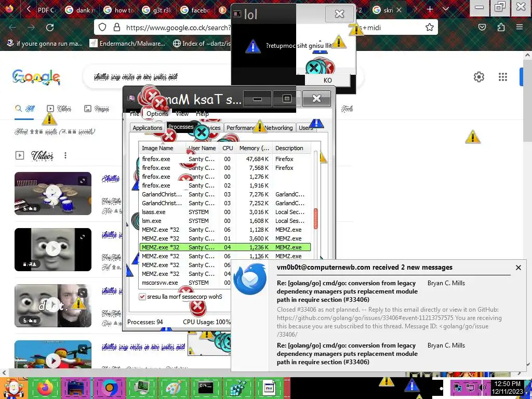
Task: Switch to the 'facebo' Firefox tab
Action: [196, 10]
